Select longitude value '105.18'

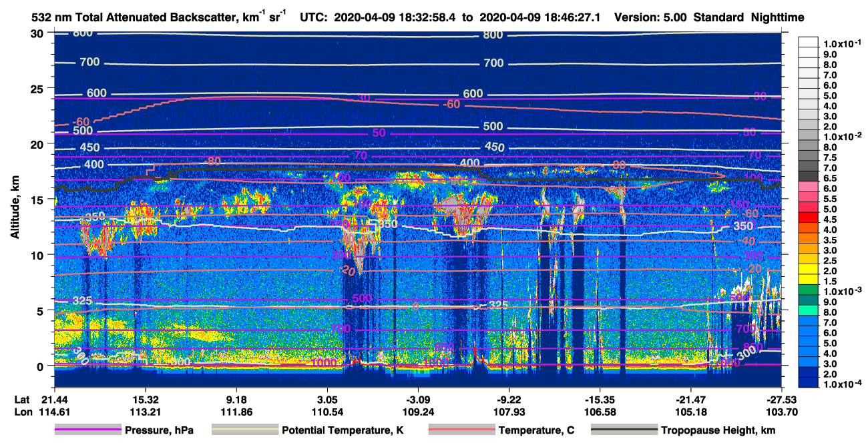coord(691,412)
